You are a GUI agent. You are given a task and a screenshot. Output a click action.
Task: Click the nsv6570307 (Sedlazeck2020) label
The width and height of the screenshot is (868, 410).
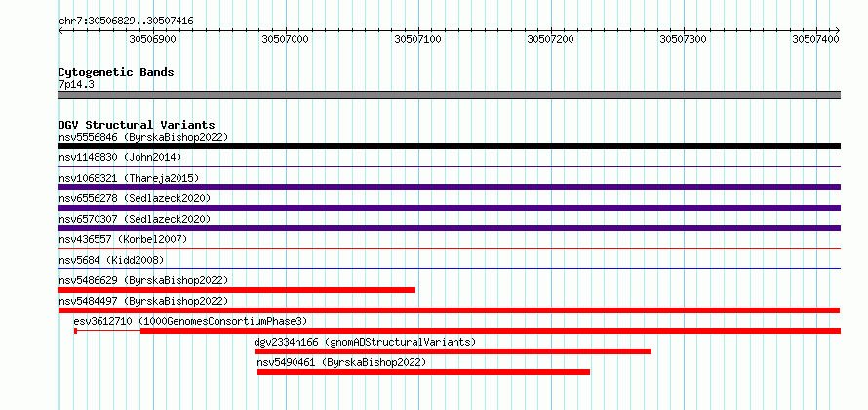pyautogui.click(x=135, y=219)
